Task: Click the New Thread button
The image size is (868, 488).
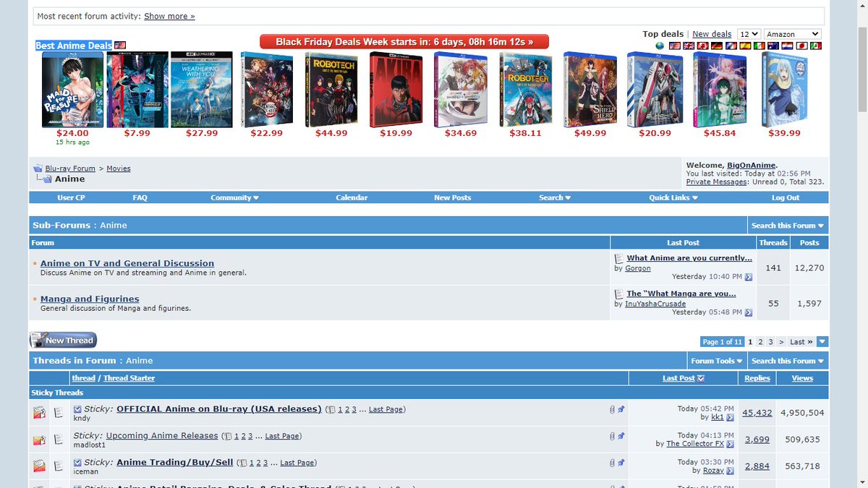Action: point(63,340)
